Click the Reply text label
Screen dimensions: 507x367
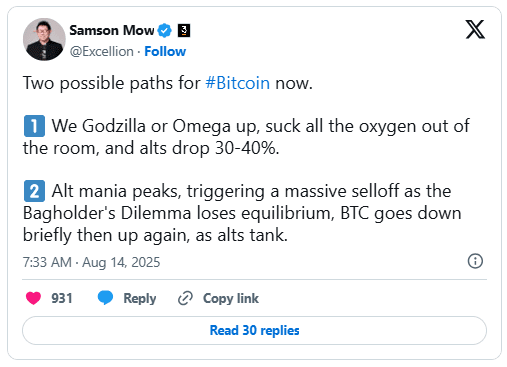[140, 298]
